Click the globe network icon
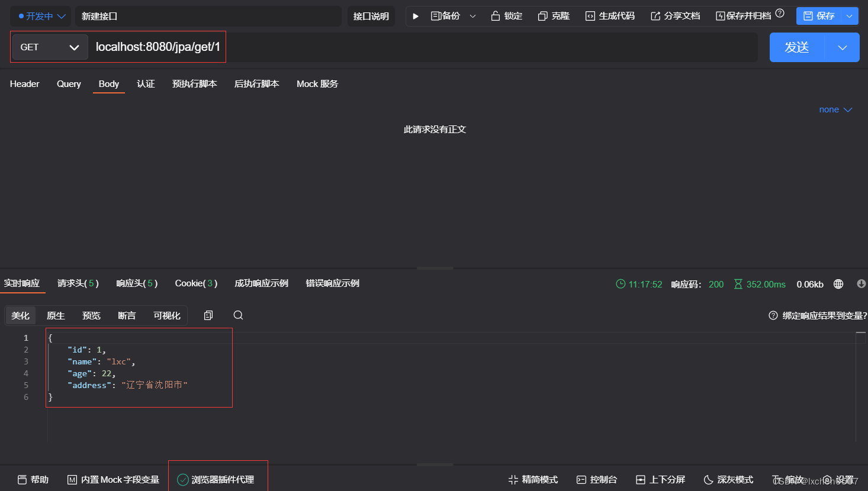868x491 pixels. pos(838,284)
